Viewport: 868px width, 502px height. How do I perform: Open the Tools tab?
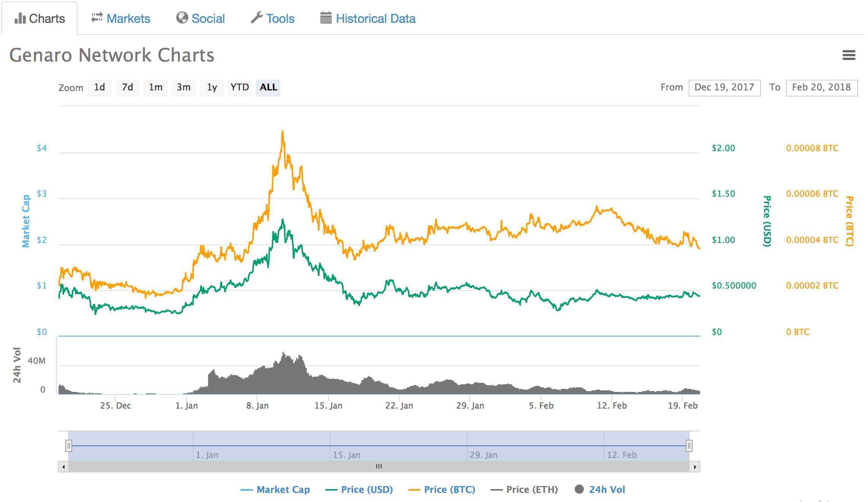[x=273, y=18]
